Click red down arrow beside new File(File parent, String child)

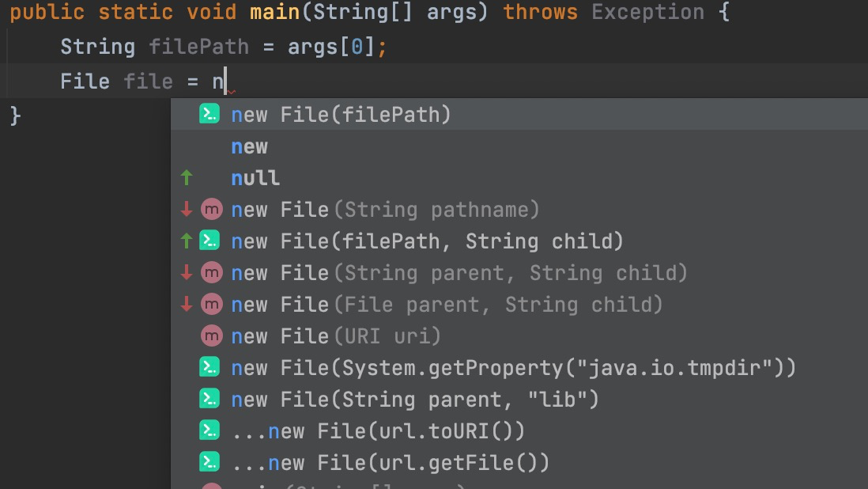point(187,304)
